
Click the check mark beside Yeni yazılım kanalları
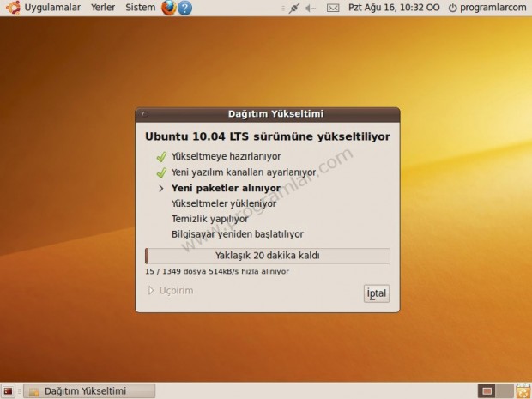(161, 172)
